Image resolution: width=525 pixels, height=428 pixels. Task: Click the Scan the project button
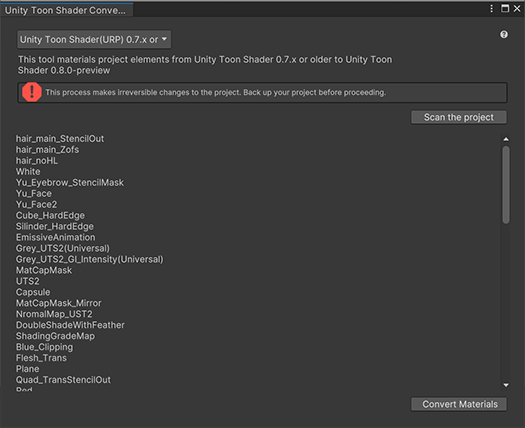click(459, 117)
